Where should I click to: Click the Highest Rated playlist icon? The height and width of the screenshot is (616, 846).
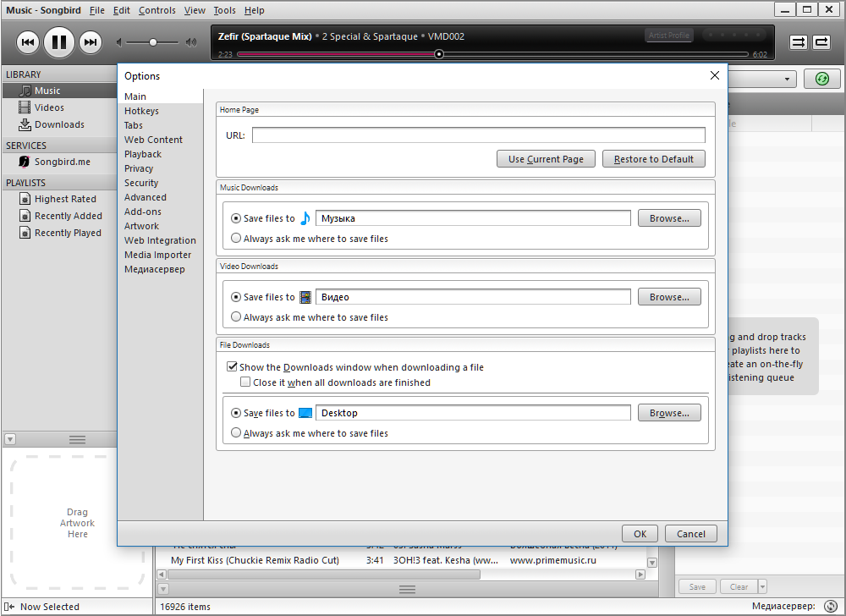[25, 199]
